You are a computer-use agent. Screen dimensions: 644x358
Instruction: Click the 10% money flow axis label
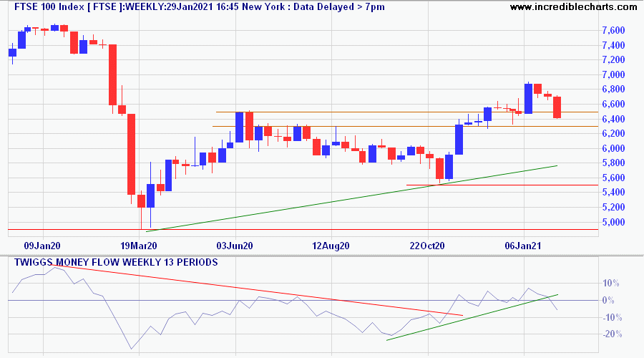coord(611,284)
